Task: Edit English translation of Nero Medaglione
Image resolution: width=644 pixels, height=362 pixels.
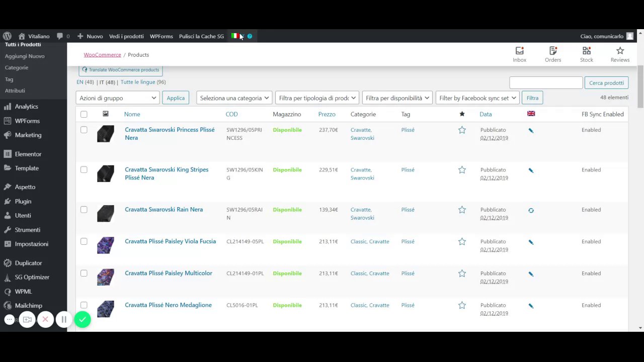Action: (531, 306)
